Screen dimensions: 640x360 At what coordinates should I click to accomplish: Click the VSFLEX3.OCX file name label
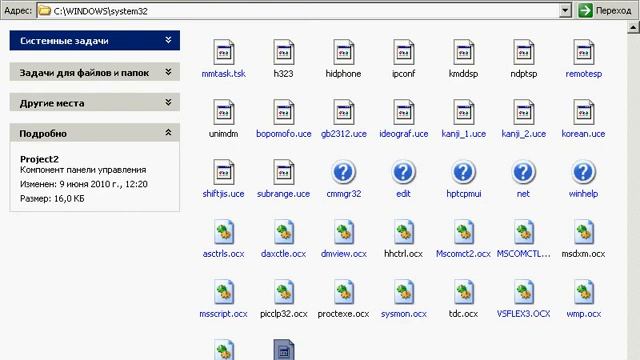(523, 314)
